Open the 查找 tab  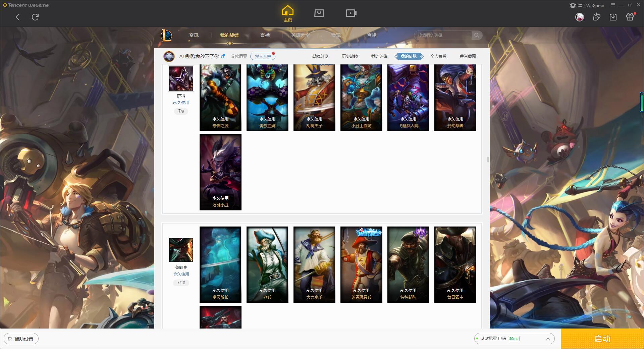point(372,35)
